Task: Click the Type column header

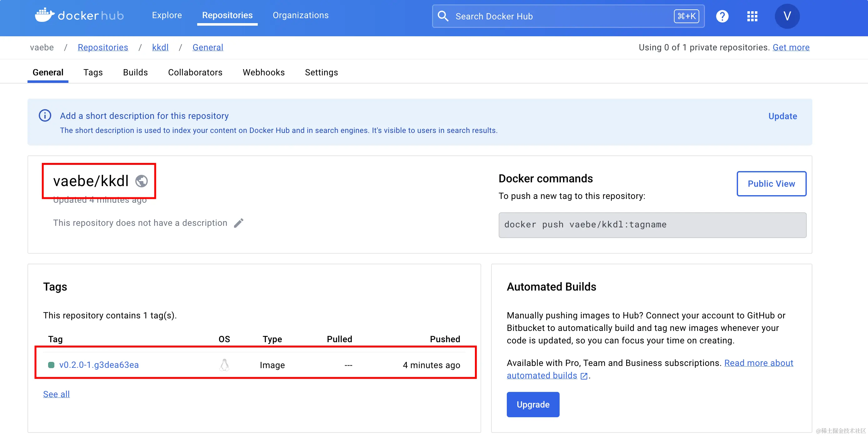Action: pyautogui.click(x=272, y=339)
